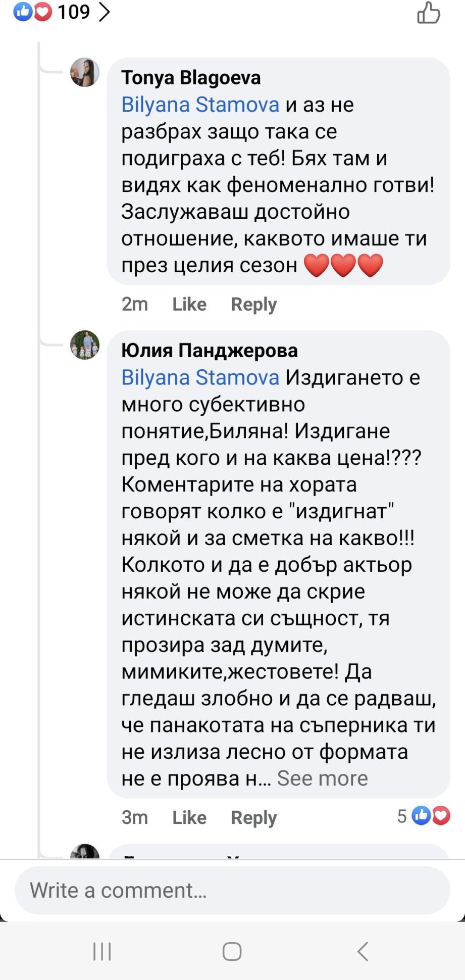Open Tonya Blagoeva's profile picture
Image resolution: width=465 pixels, height=980 pixels.
(x=85, y=72)
